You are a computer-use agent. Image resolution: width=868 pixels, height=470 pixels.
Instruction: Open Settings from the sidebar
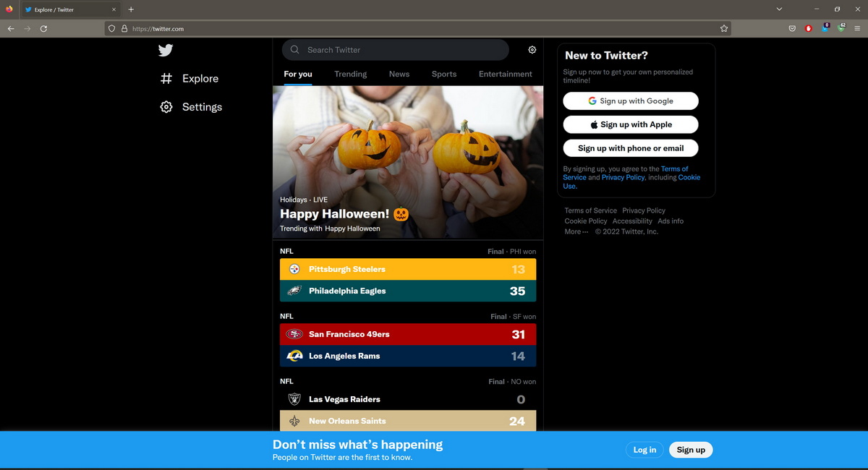191,107
